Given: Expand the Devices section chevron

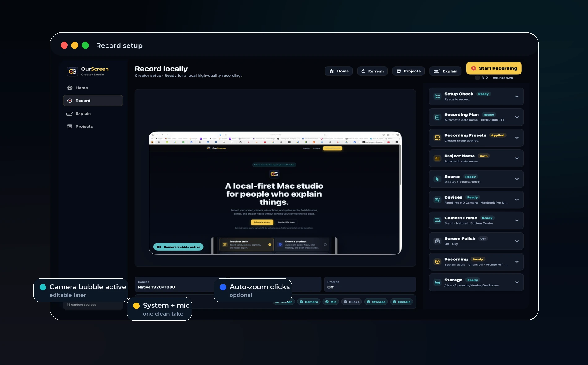Looking at the screenshot, I should [517, 200].
